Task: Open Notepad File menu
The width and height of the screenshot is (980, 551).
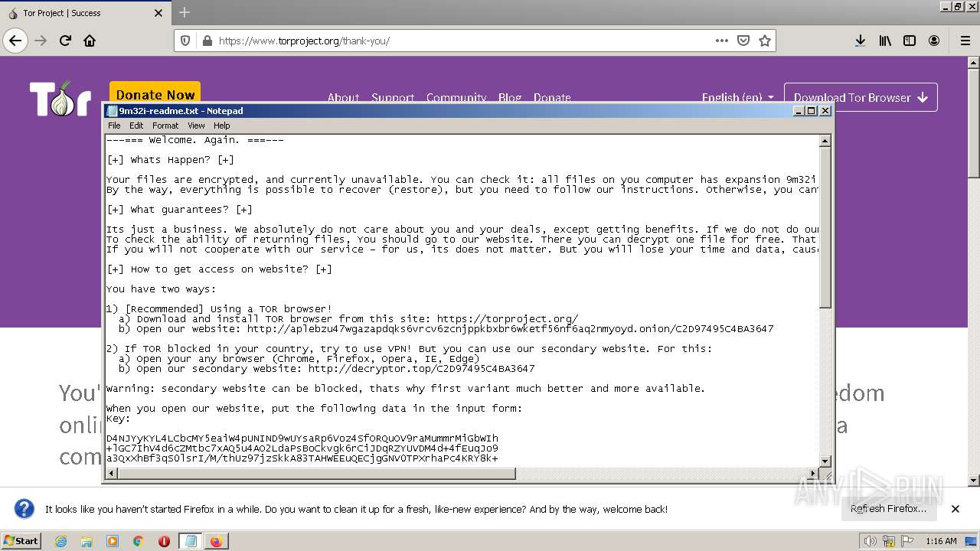Action: click(114, 126)
